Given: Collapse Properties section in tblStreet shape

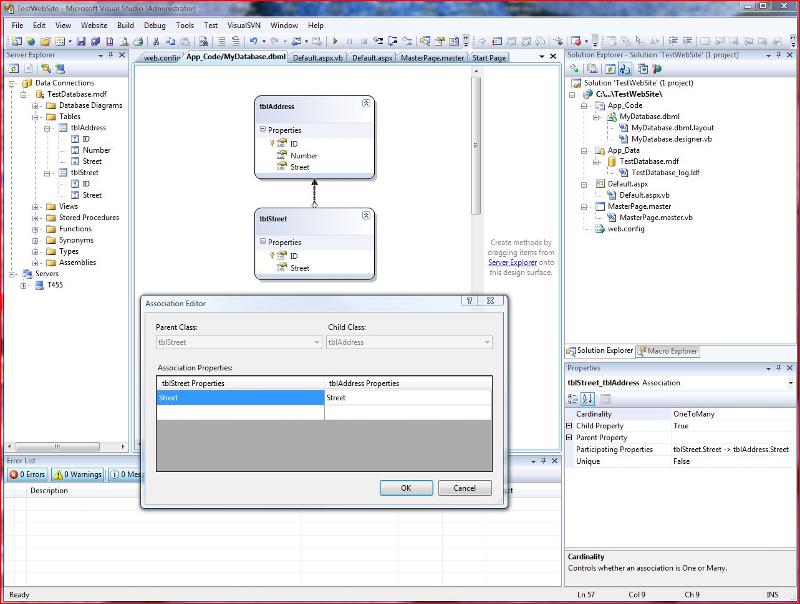Looking at the screenshot, I should point(262,241).
